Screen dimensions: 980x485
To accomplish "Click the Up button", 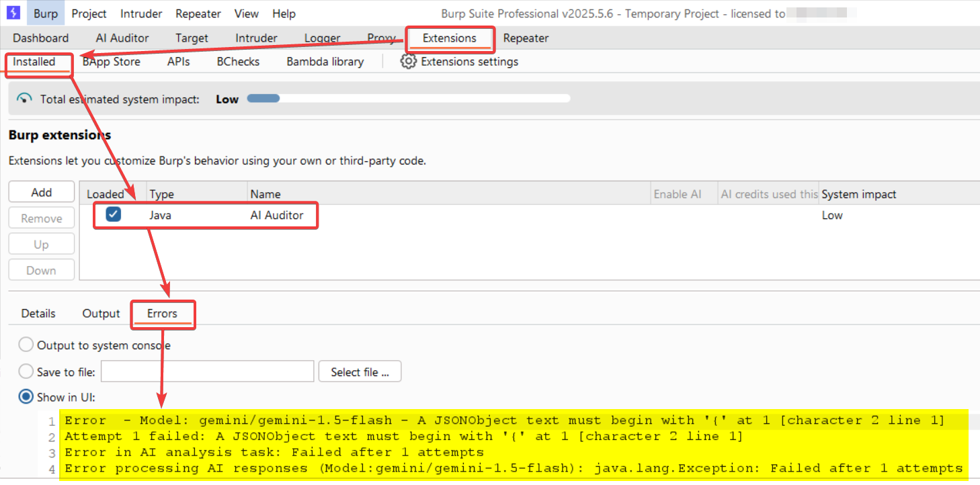I will [x=42, y=245].
